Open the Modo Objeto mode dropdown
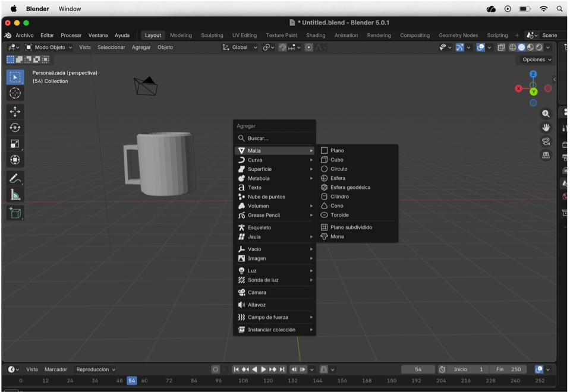The width and height of the screenshot is (570, 392). 48,47
